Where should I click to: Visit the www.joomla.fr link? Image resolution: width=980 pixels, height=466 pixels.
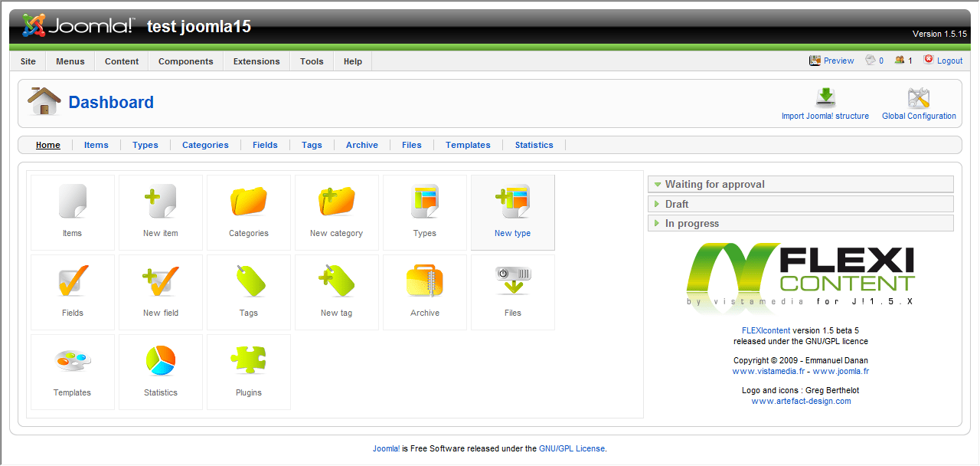[x=841, y=371]
